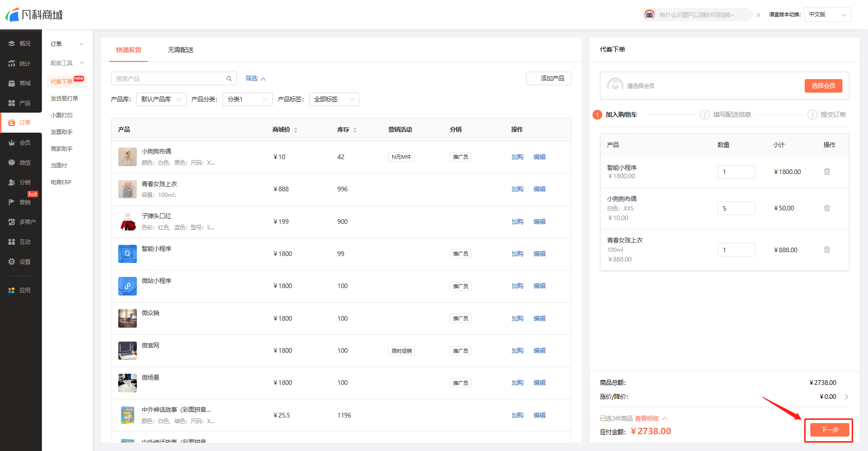
Task: Expand the 订单 submenu chevron
Action: click(81, 44)
